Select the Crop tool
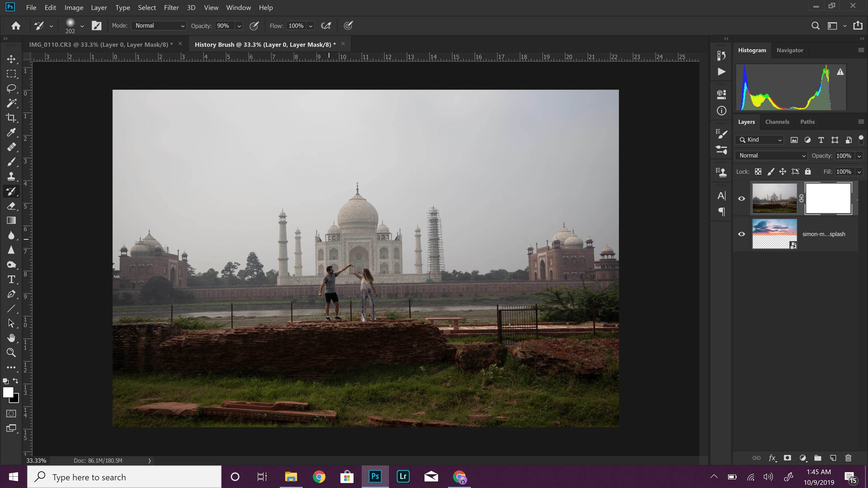The width and height of the screenshot is (868, 488). [x=11, y=117]
